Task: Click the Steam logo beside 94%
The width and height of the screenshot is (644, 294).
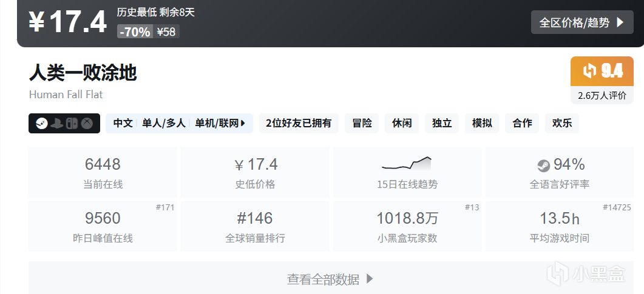Action: point(544,165)
